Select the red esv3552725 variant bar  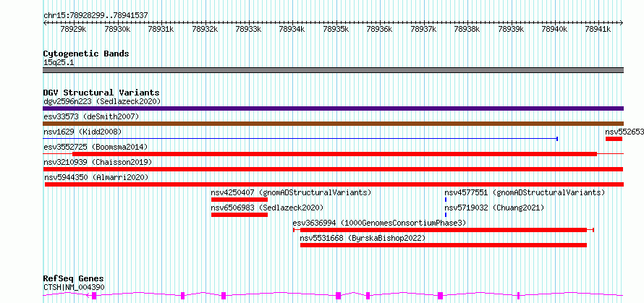tap(334, 154)
